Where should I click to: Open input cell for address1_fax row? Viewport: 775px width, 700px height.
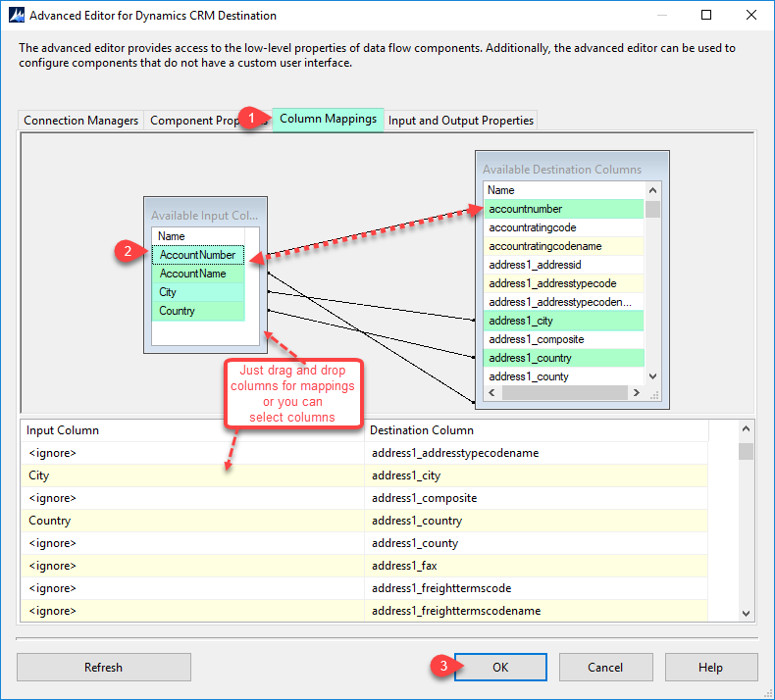192,566
